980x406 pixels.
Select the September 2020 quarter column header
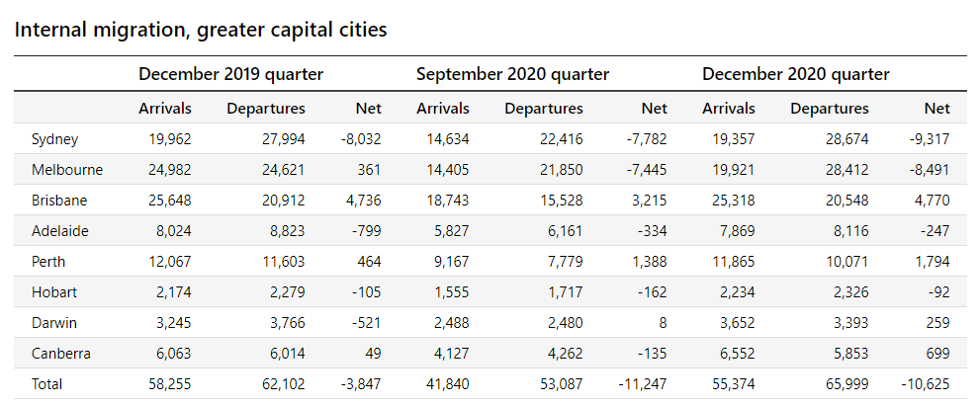pyautogui.click(x=512, y=74)
